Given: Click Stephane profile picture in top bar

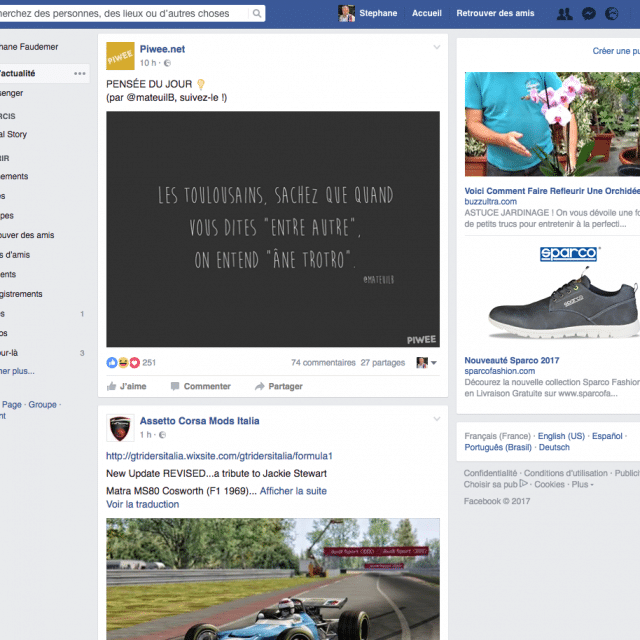Looking at the screenshot, I should pyautogui.click(x=346, y=13).
